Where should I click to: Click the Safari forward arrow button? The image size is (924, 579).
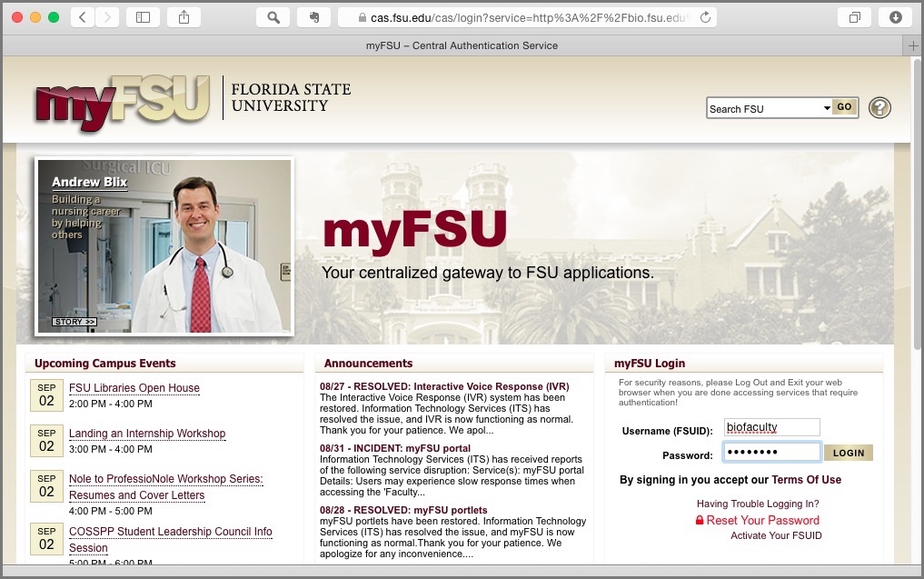click(107, 17)
